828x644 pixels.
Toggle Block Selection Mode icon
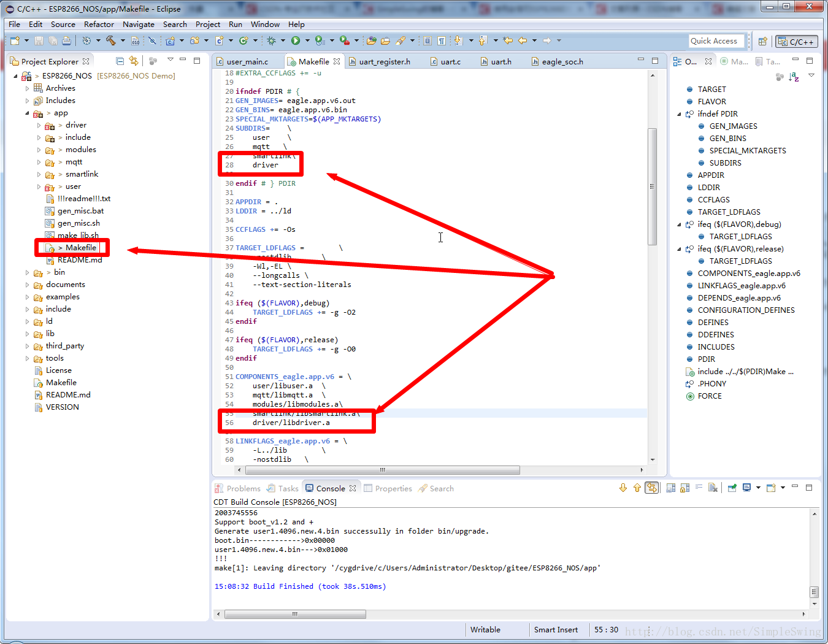coord(428,40)
